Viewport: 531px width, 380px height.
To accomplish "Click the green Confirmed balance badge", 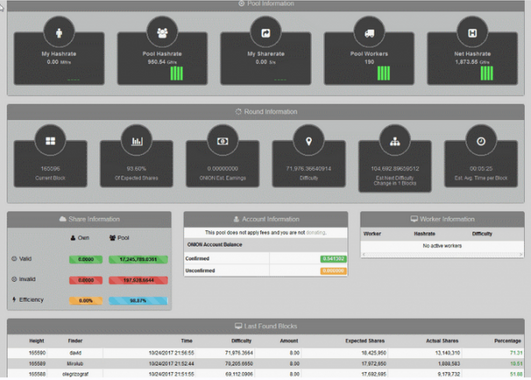I will (x=333, y=259).
